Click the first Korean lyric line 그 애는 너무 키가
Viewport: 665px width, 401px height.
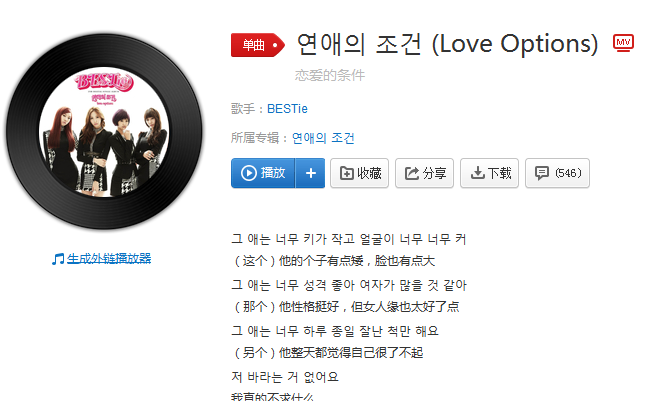click(349, 239)
